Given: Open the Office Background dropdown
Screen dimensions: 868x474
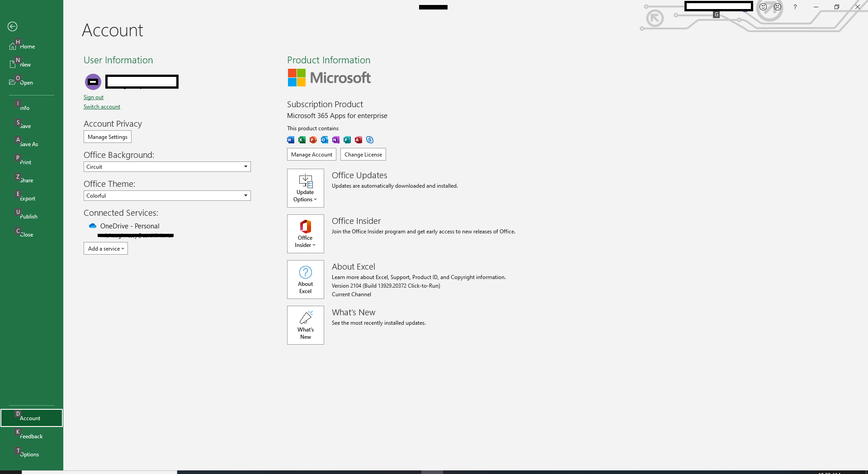Looking at the screenshot, I should pos(167,166).
